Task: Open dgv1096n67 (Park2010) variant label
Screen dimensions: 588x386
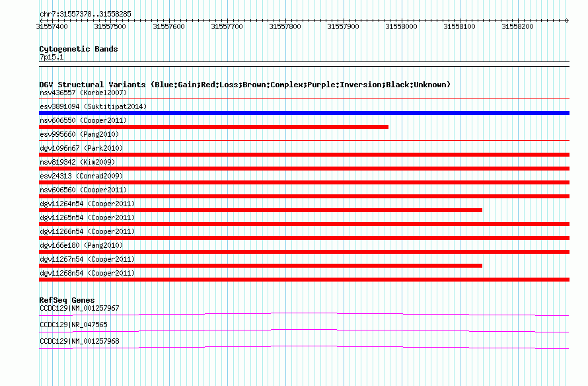Action: pyautogui.click(x=81, y=148)
